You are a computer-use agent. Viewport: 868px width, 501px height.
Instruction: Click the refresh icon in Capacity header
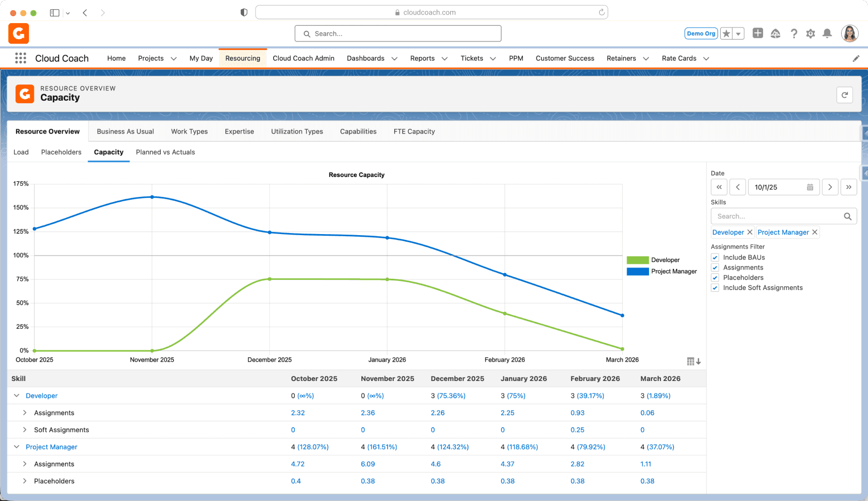(845, 95)
